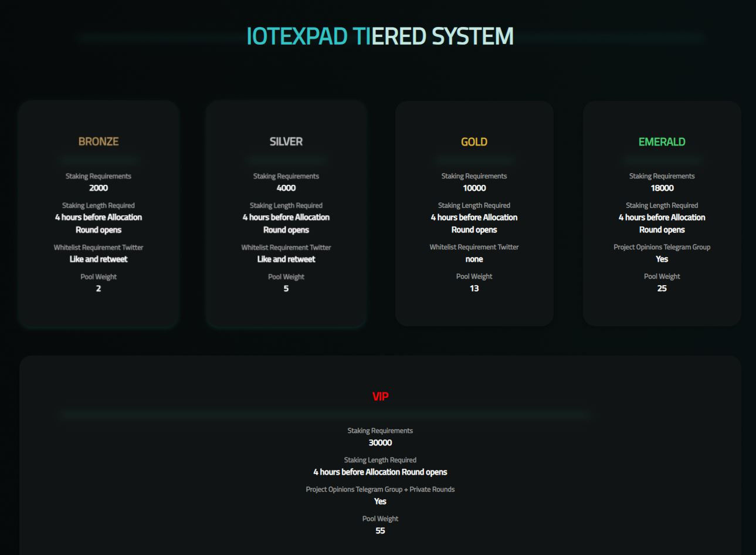Click Silver 'Staking Requirements' label
Image resolution: width=756 pixels, height=555 pixels.
click(286, 176)
